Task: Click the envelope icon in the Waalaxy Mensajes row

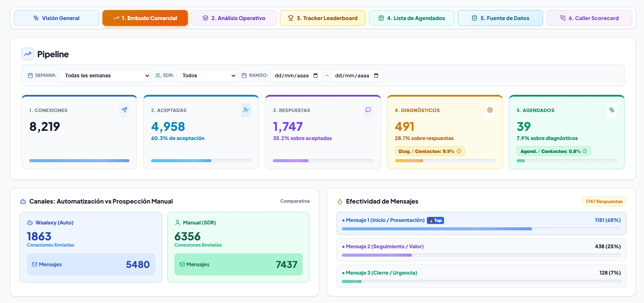Action: pyautogui.click(x=34, y=265)
